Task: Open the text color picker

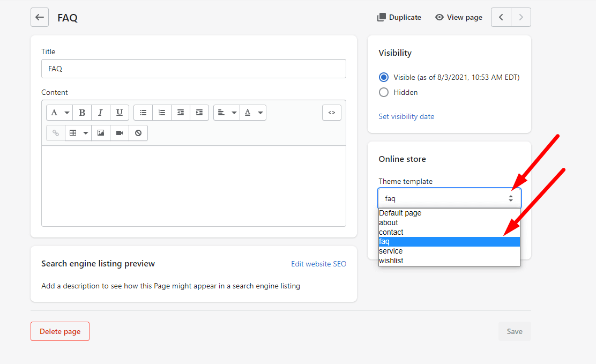Action: (x=253, y=113)
